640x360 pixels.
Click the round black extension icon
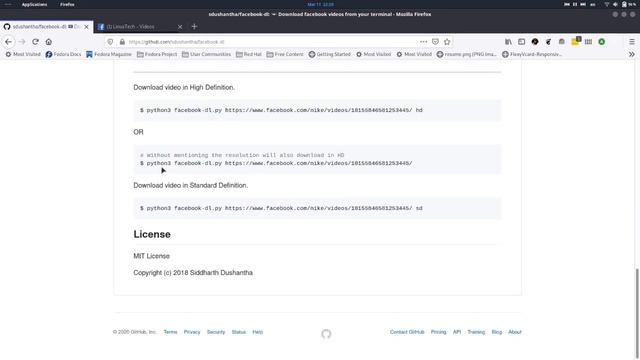tap(535, 42)
